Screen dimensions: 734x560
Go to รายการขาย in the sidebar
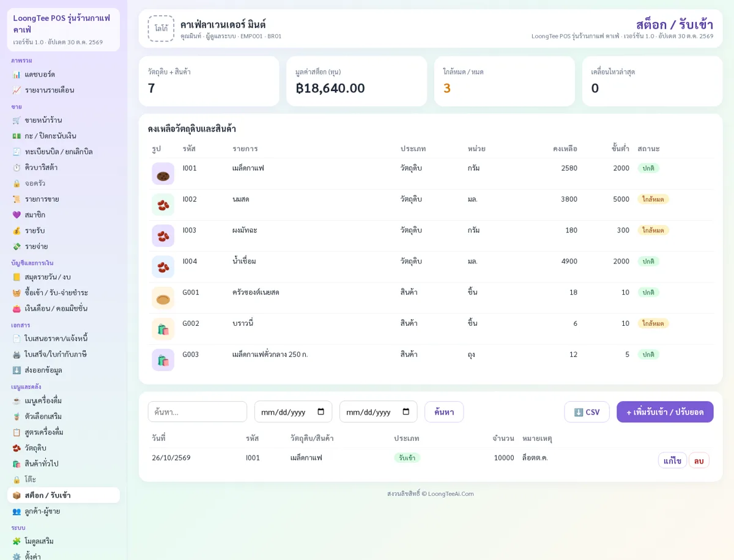64,199
